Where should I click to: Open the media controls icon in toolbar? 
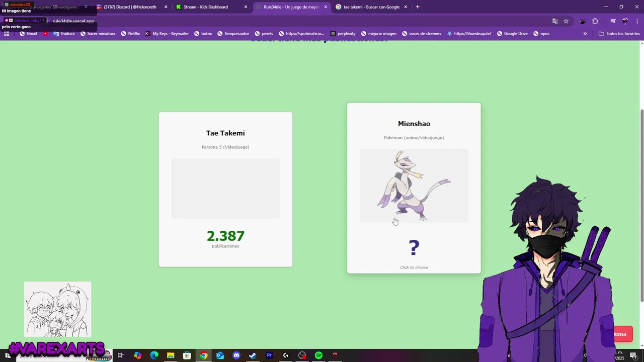[613, 21]
